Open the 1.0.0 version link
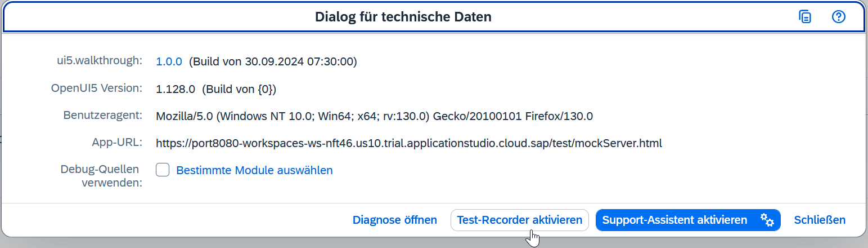This screenshot has width=868, height=248. point(169,61)
